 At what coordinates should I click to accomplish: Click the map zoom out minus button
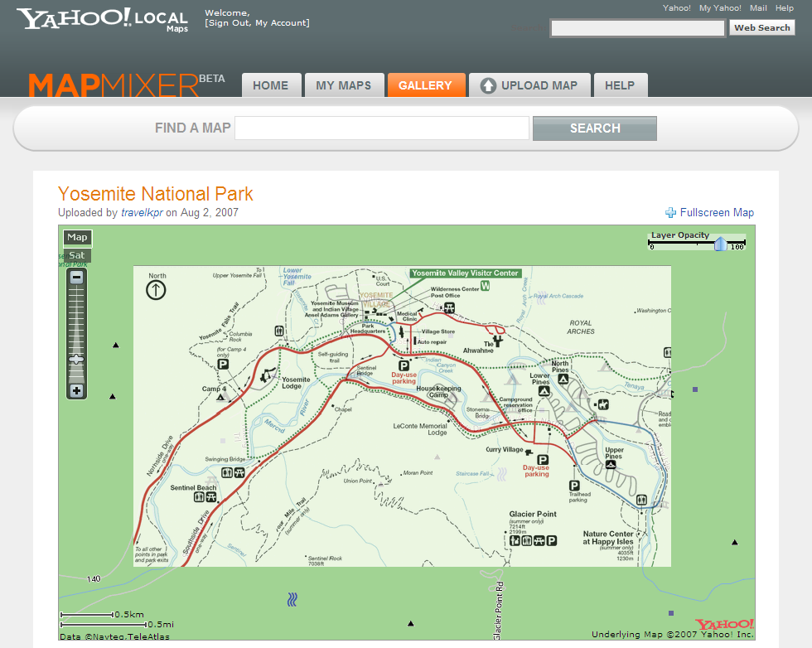pos(76,278)
